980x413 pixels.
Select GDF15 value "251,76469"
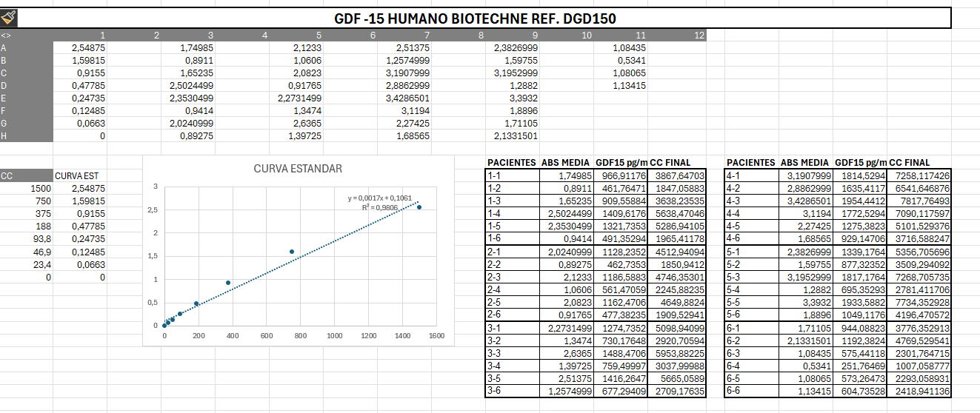coord(861,365)
